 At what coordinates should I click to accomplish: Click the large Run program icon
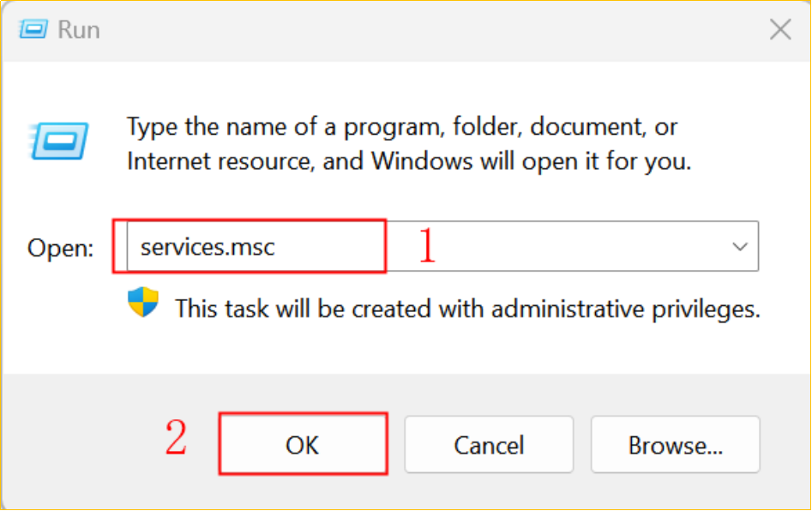point(58,141)
